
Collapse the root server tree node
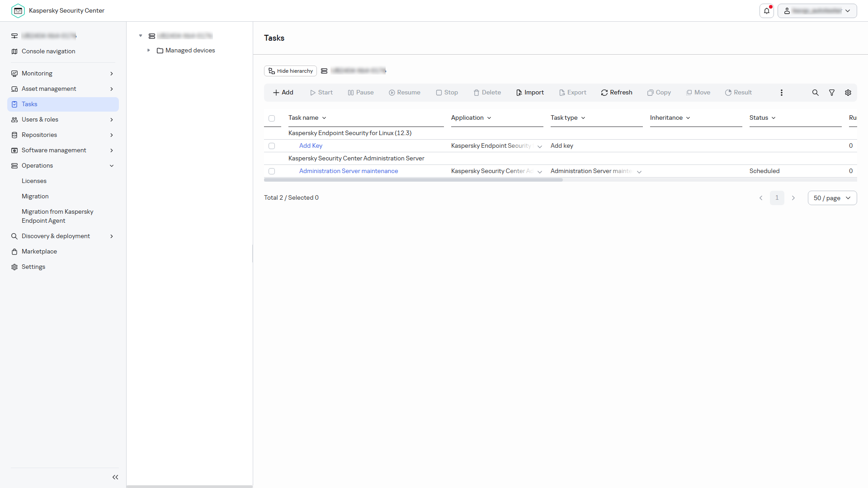coord(141,36)
